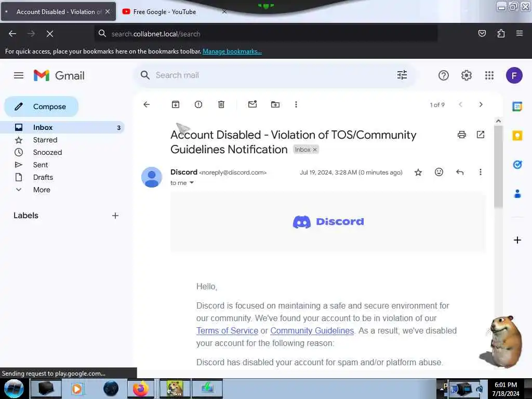Open Contacts side panel
This screenshot has height=399, width=532.
pyautogui.click(x=517, y=194)
